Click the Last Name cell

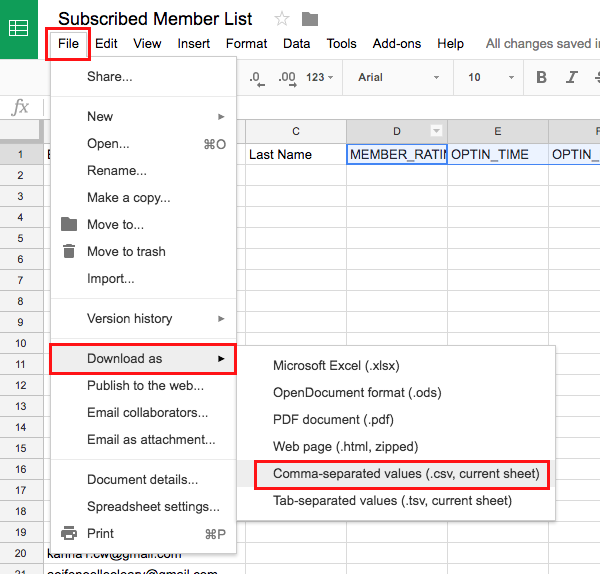click(296, 155)
